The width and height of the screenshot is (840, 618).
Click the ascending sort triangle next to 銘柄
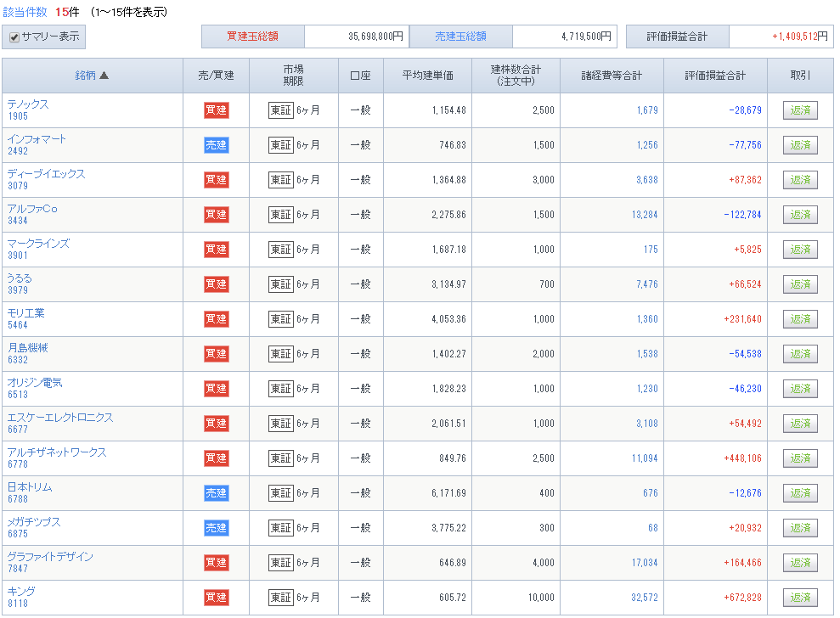[x=104, y=76]
